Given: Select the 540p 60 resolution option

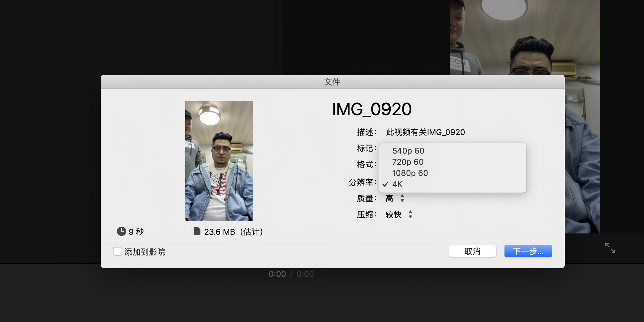Looking at the screenshot, I should [x=408, y=151].
